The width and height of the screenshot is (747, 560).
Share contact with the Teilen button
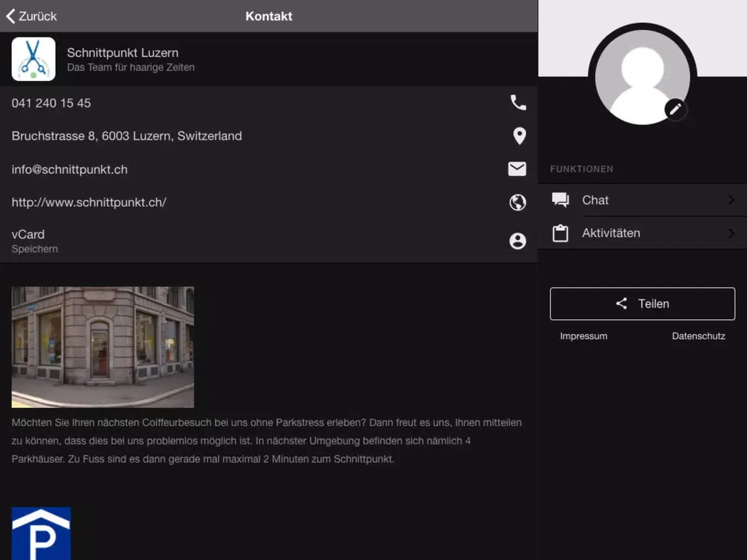(x=642, y=304)
